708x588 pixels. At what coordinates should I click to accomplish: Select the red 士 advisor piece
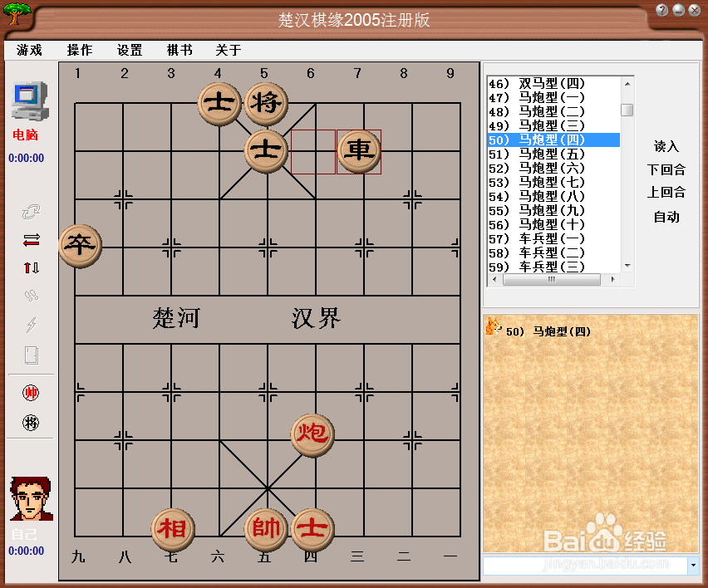312,530
